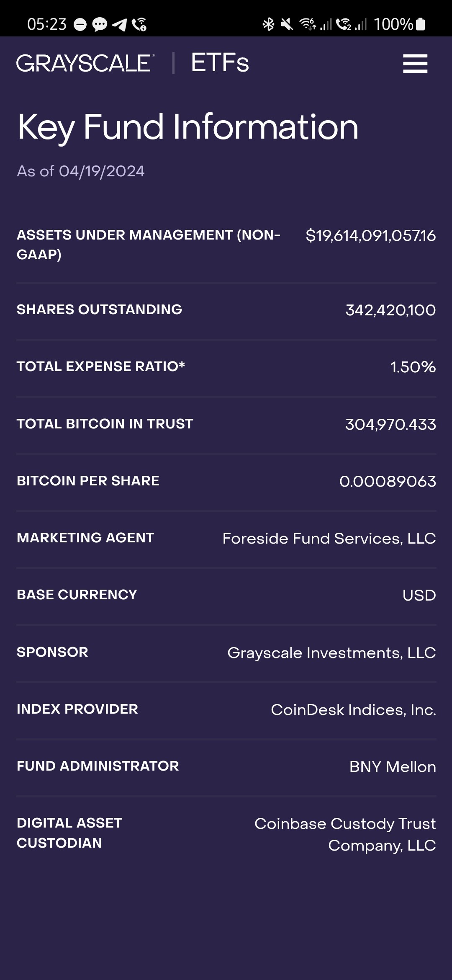The image size is (452, 980).
Task: Tap the battery indicator icon
Action: click(x=421, y=24)
